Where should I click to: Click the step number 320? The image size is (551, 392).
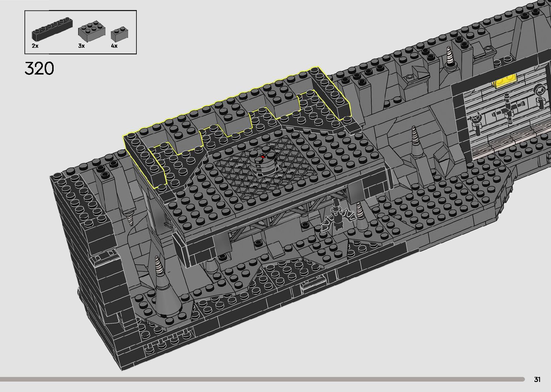[x=39, y=68]
